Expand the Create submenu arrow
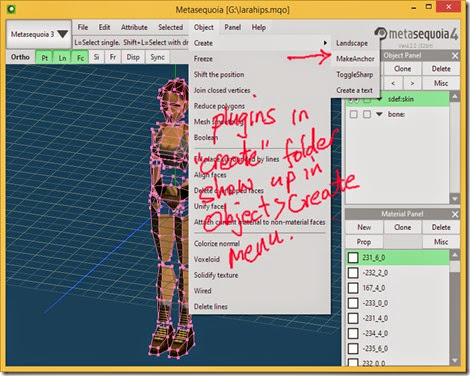This screenshot has width=470, height=376. (x=325, y=43)
